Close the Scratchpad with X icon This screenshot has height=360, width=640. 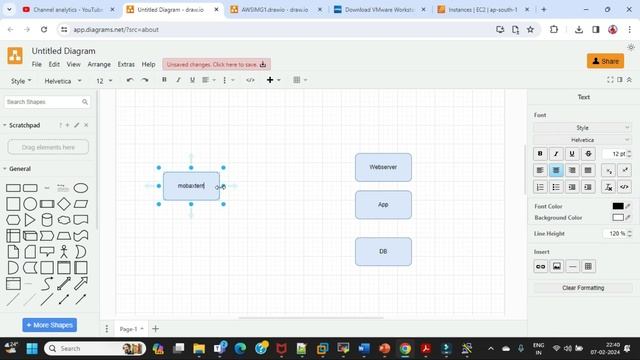86,125
